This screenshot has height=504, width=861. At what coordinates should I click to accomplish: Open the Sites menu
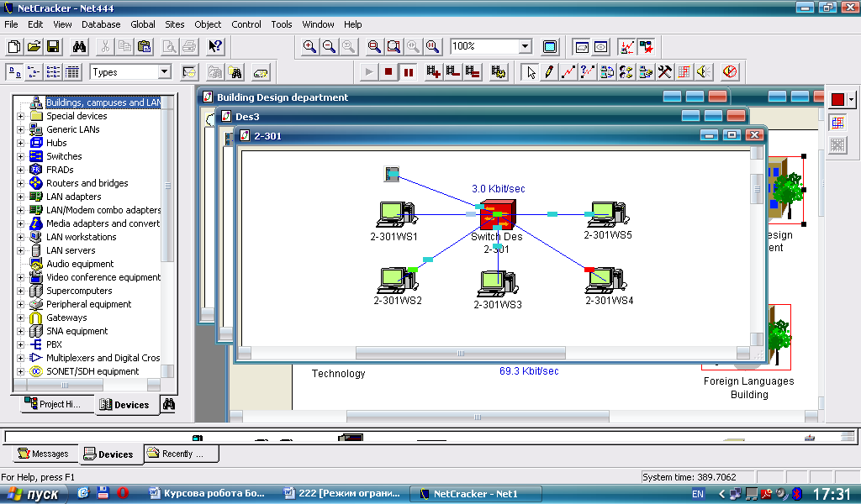click(x=175, y=24)
